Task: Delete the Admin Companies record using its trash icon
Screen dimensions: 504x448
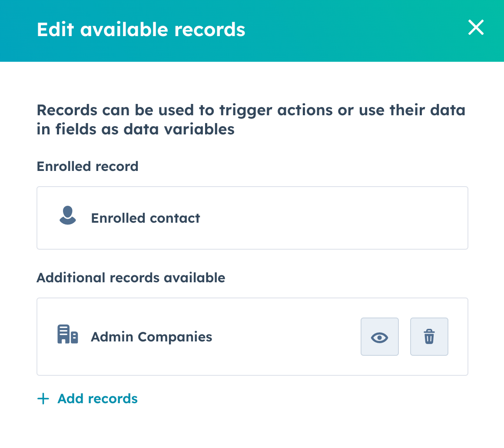Action: coord(429,336)
